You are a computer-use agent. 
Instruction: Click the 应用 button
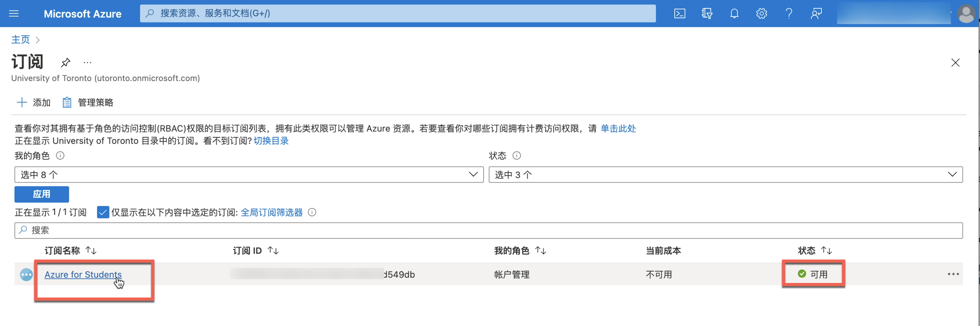(41, 194)
